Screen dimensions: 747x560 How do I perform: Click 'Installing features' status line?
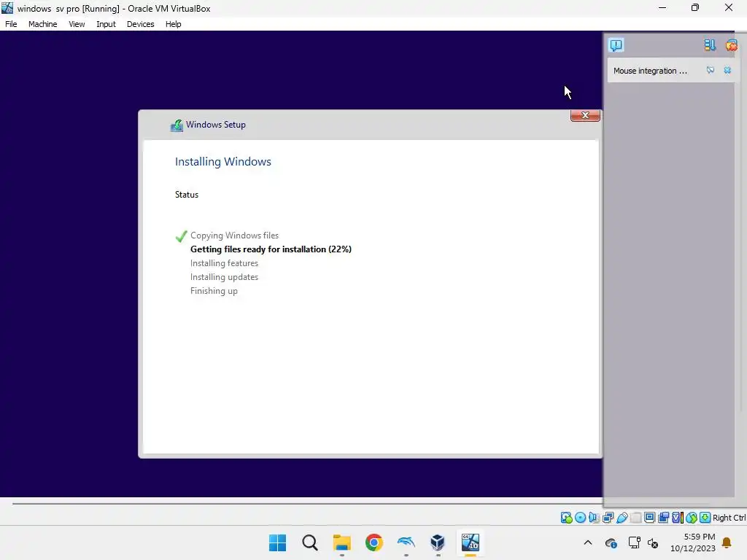pyautogui.click(x=224, y=262)
